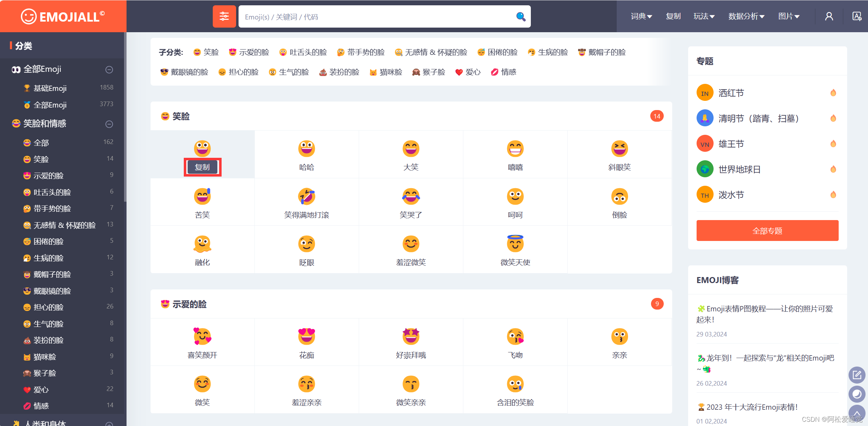
Task: Collapse the 全部Emoji category section
Action: [109, 70]
